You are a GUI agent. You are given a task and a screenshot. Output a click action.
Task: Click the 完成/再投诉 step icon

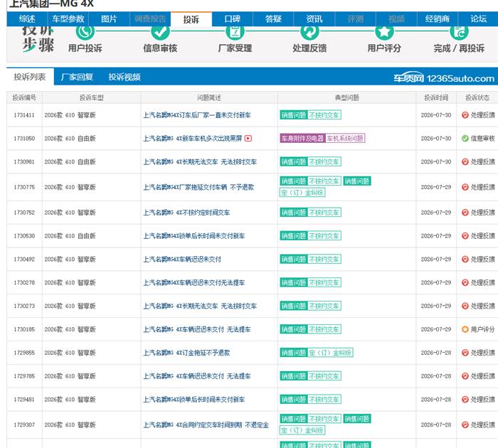pos(460,32)
